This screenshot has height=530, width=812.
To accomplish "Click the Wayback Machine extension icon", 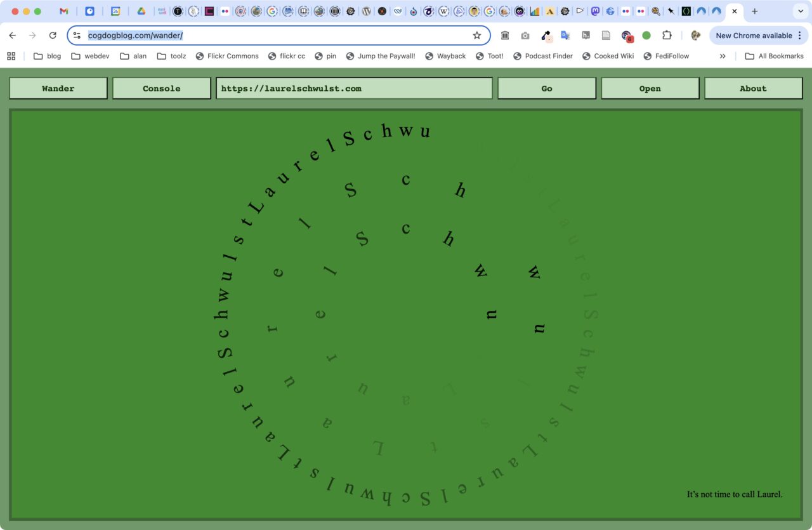I will click(505, 36).
